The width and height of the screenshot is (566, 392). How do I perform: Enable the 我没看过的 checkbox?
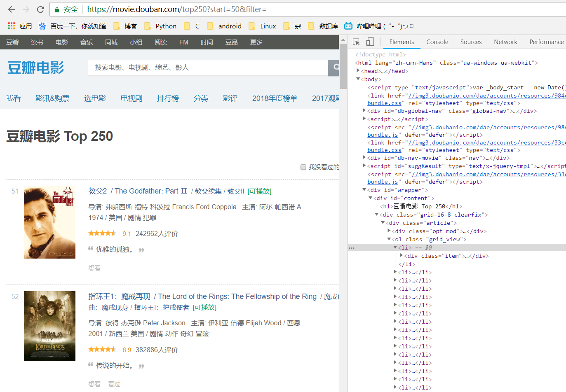click(303, 167)
